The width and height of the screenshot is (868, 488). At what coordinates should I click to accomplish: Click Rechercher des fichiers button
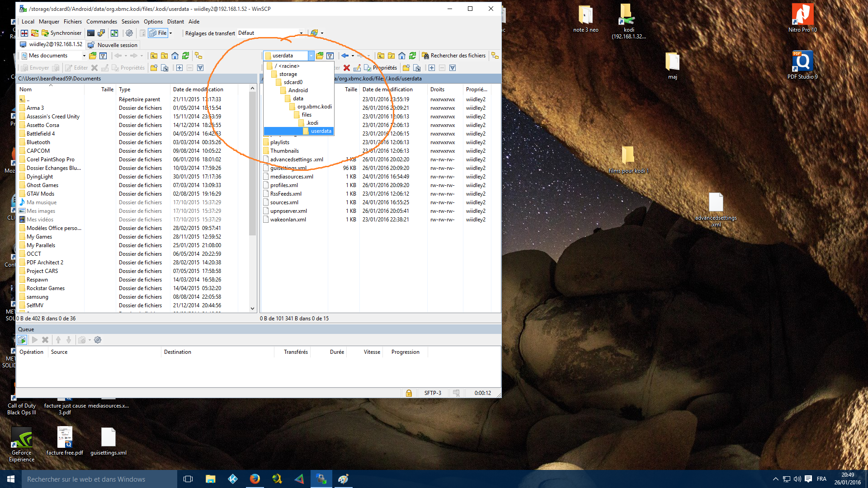pyautogui.click(x=454, y=56)
